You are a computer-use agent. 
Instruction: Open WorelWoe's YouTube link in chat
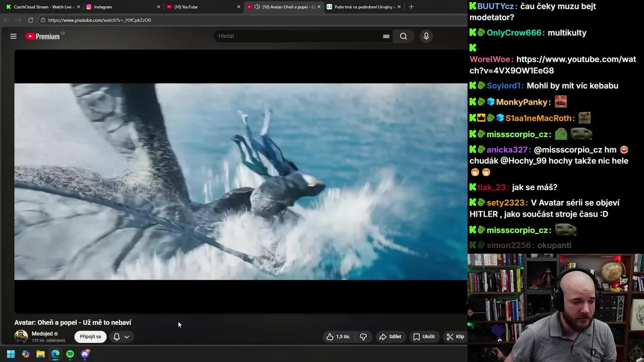(552, 65)
